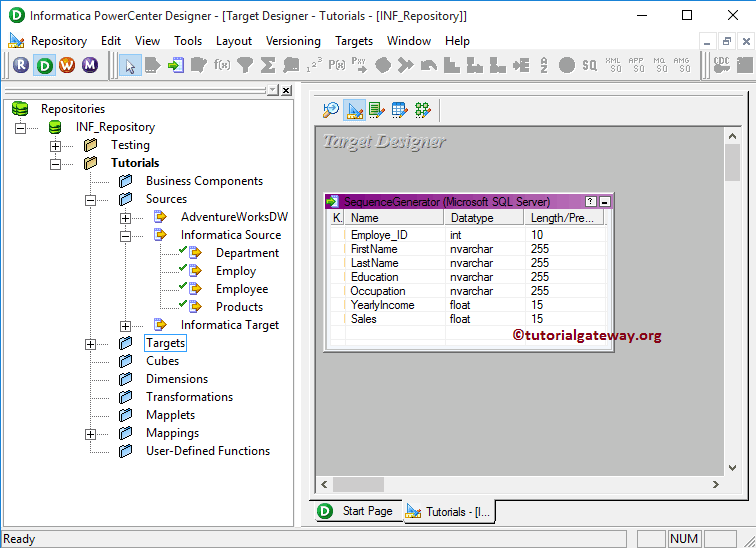Click the APP SQ toolbar icon
Viewport: 756px width, 548px height.
pos(636,65)
